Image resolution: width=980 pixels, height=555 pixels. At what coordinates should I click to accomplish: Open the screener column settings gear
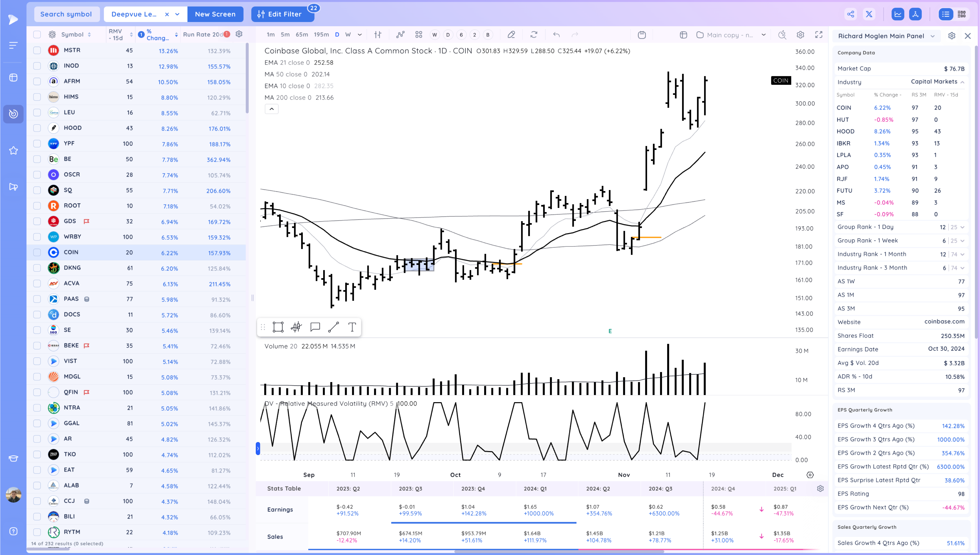(x=239, y=34)
